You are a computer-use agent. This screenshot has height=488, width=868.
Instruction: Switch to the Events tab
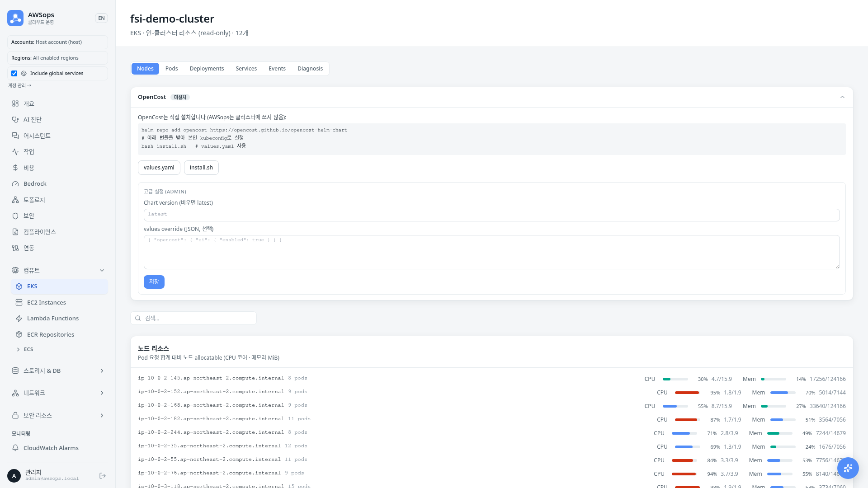[277, 69]
